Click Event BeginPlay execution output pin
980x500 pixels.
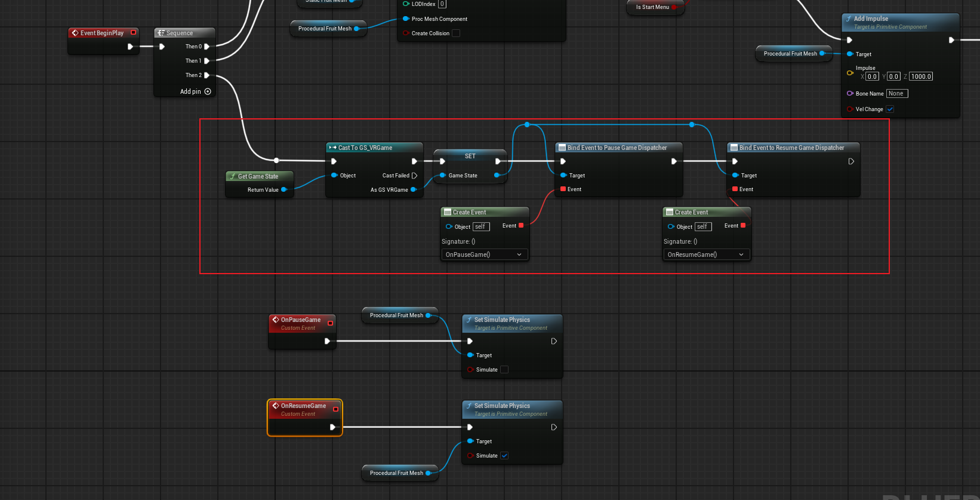tap(130, 47)
